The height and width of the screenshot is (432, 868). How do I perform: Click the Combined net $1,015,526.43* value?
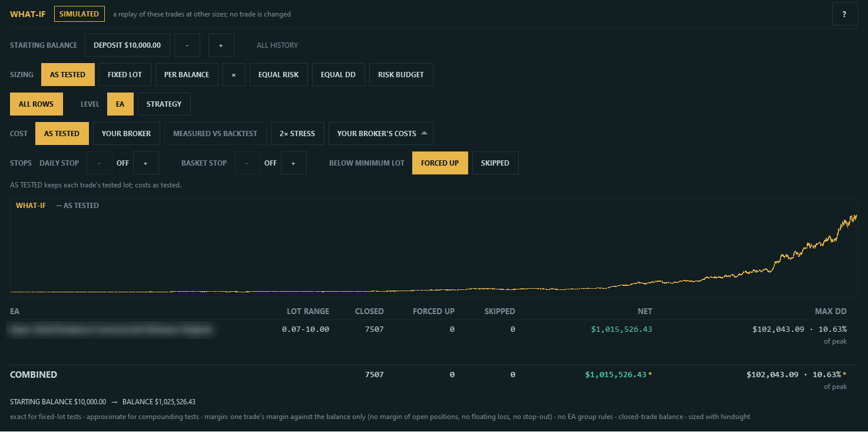click(x=619, y=375)
